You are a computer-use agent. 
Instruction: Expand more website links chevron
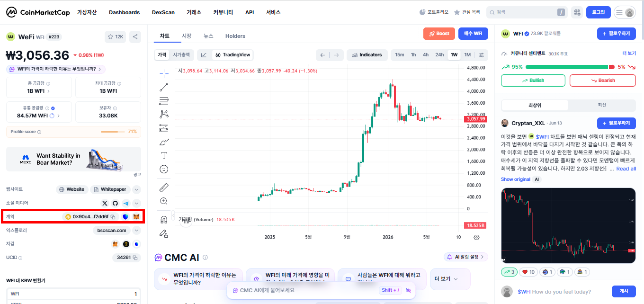point(136,189)
